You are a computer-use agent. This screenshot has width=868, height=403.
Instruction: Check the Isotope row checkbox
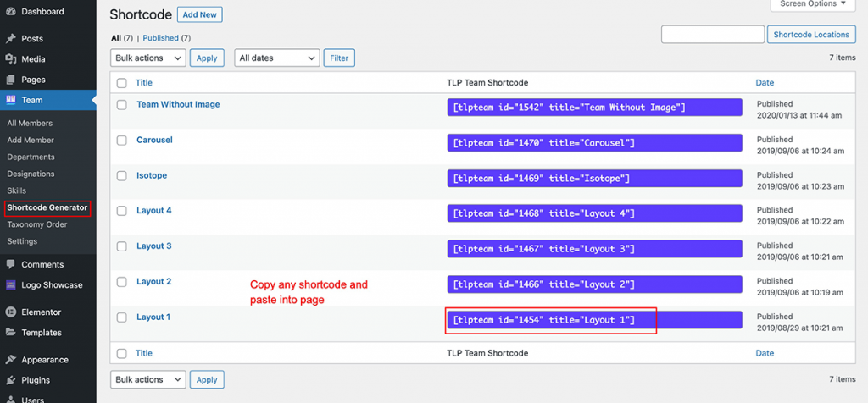pyautogui.click(x=122, y=176)
